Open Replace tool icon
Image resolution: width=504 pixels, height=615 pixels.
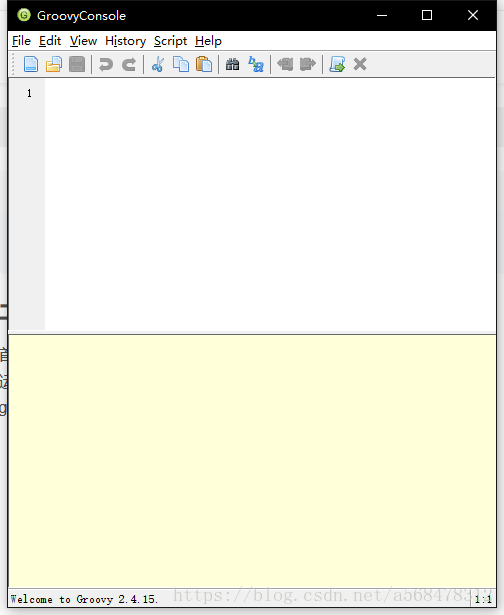tap(256, 64)
